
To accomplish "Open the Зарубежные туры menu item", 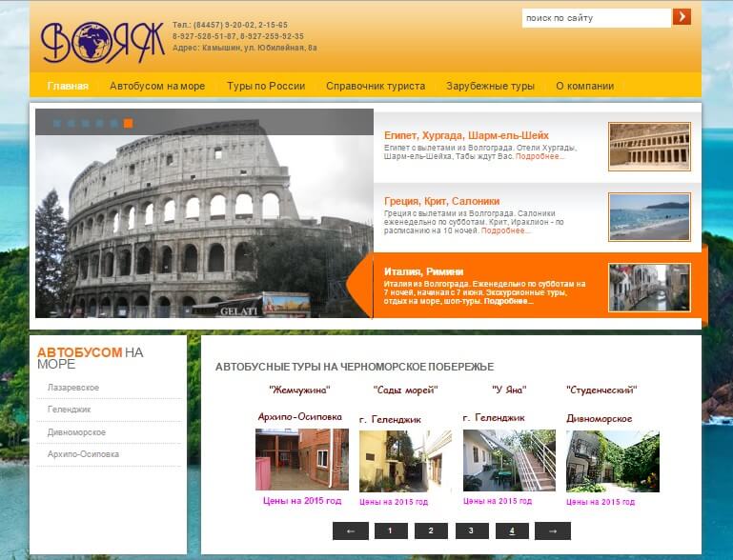I will tap(490, 86).
